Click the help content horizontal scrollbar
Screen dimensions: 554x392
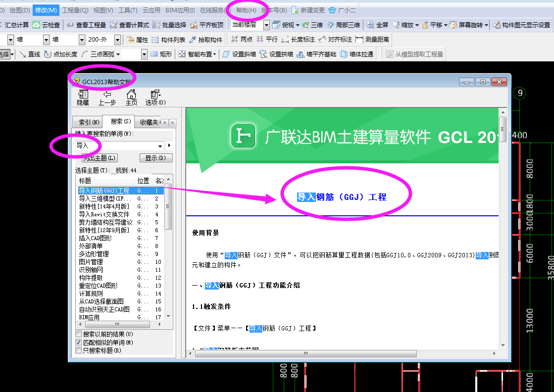point(343,353)
